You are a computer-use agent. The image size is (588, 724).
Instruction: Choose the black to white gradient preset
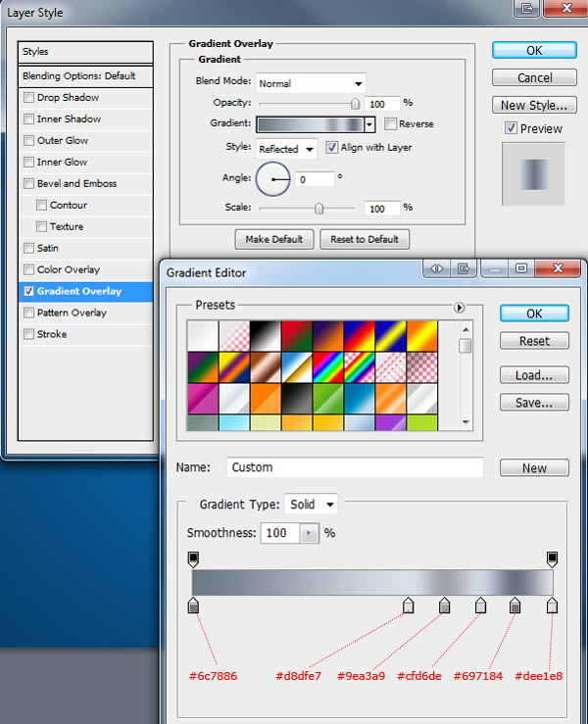click(x=266, y=336)
